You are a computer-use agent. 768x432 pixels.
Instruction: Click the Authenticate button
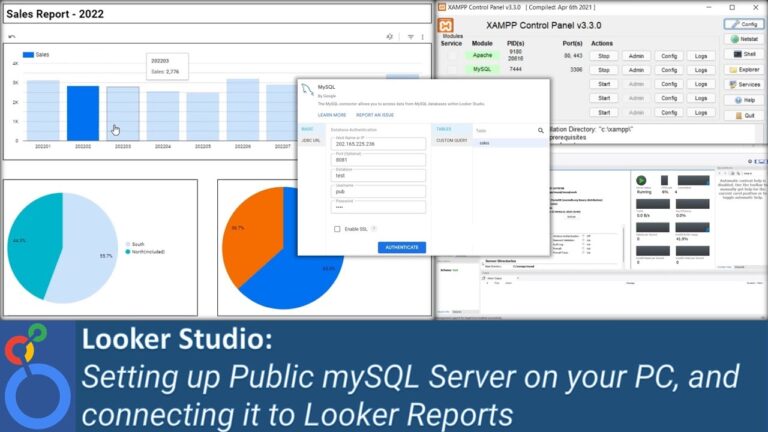402,247
